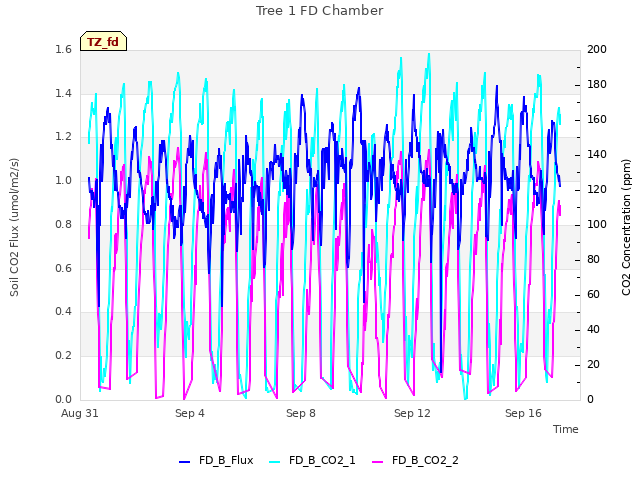
Task: Click the 'Aug 31' x-axis label
Action: click(80, 413)
